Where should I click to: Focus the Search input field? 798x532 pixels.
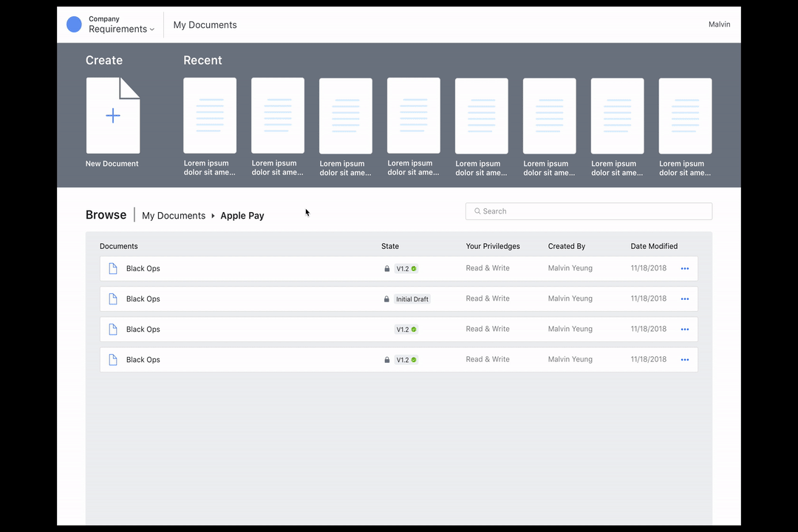[589, 211]
